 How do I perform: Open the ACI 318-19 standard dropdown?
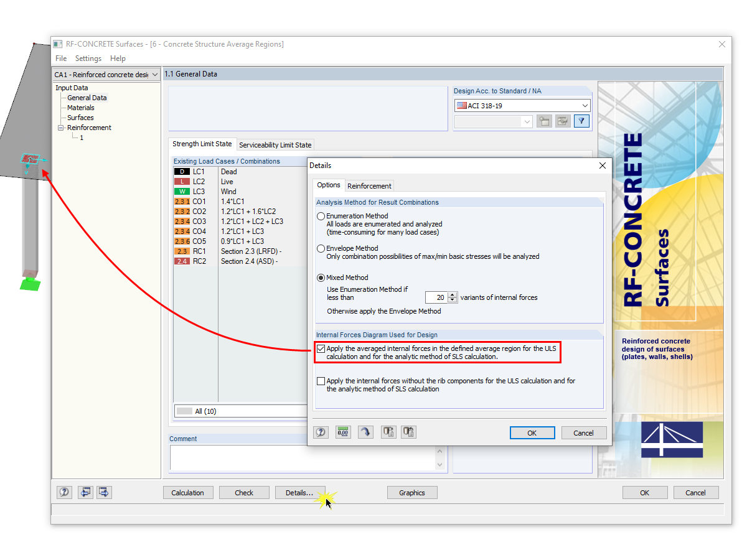click(x=585, y=106)
